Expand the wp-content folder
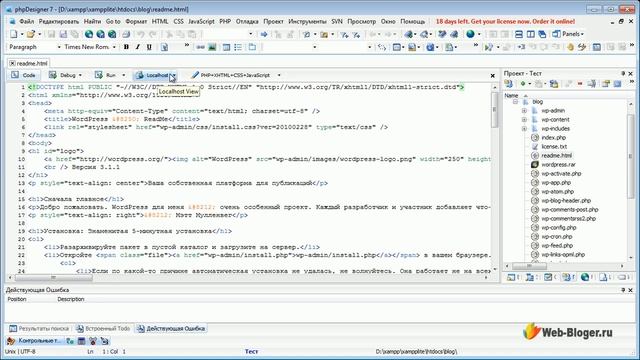Screen dimensions: 640x360 pos(524,119)
